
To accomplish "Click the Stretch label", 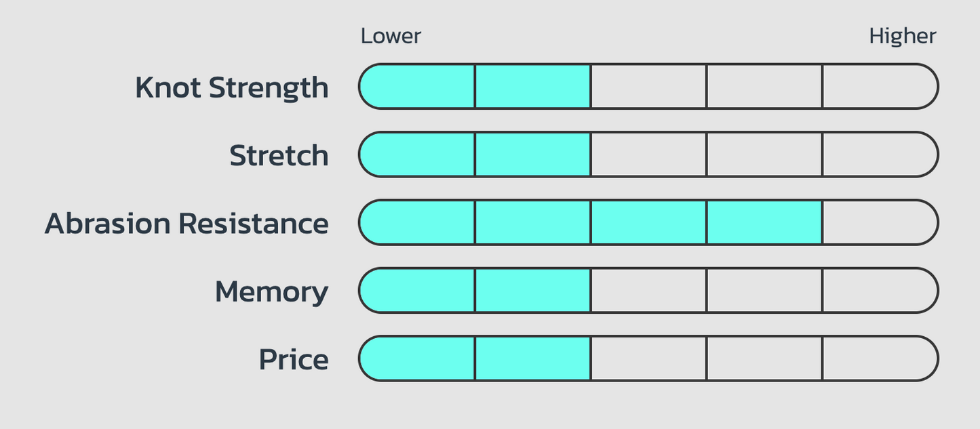I will click(x=279, y=156).
